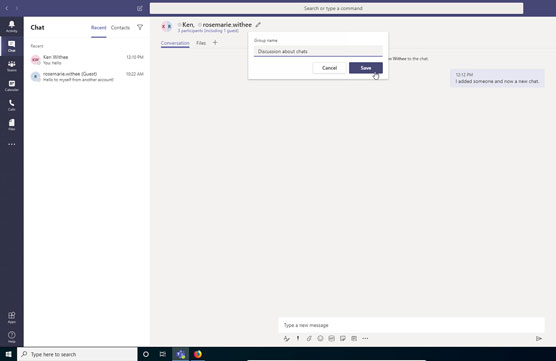Schedule a meeting from compose toolbar

pyautogui.click(x=354, y=339)
